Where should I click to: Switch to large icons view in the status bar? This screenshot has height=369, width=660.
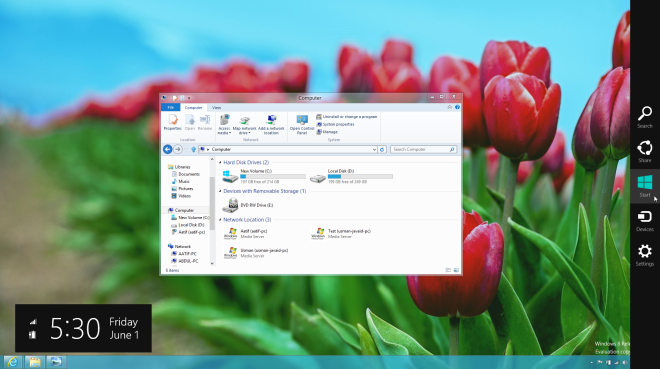pyautogui.click(x=456, y=270)
